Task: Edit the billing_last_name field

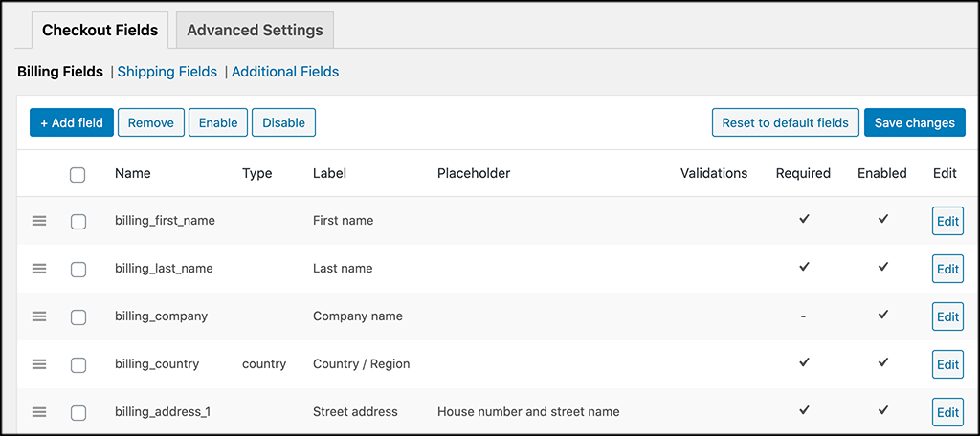Action: [947, 269]
